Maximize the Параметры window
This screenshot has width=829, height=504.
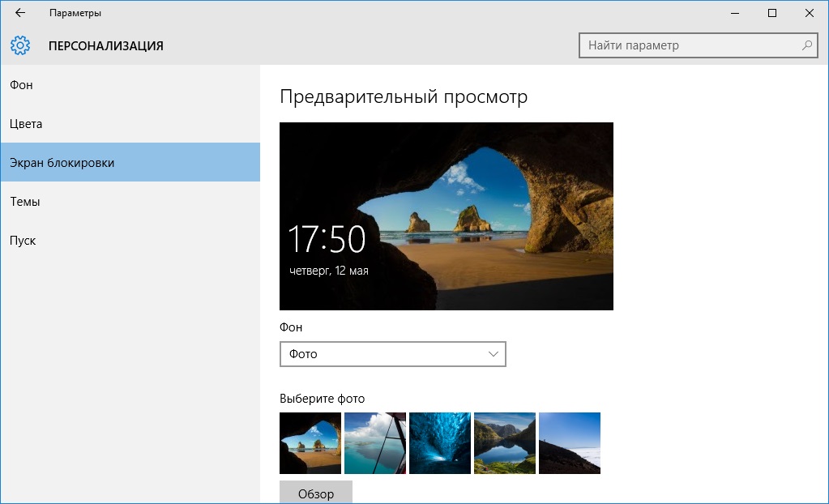(771, 13)
